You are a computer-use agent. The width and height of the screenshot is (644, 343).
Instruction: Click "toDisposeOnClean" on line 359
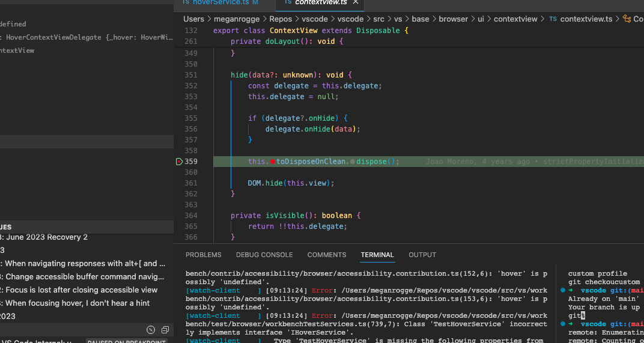[311, 162]
